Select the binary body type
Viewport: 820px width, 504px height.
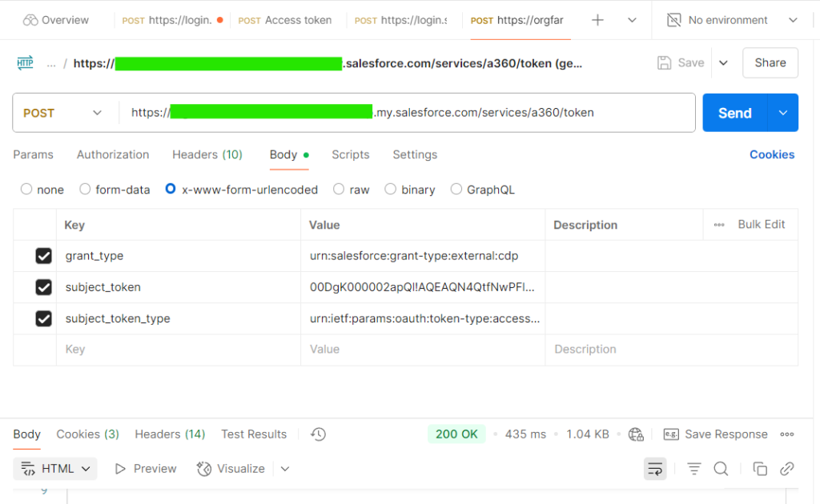coord(390,189)
